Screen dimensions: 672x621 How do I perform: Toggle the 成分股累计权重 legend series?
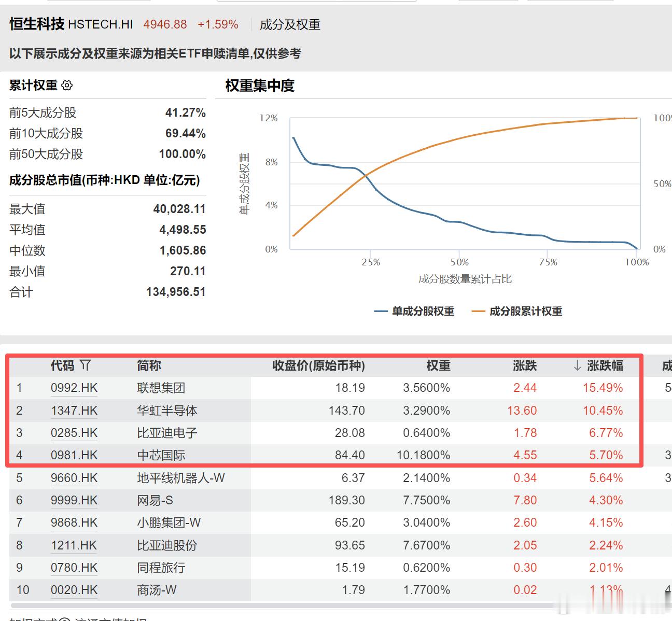[x=517, y=311]
